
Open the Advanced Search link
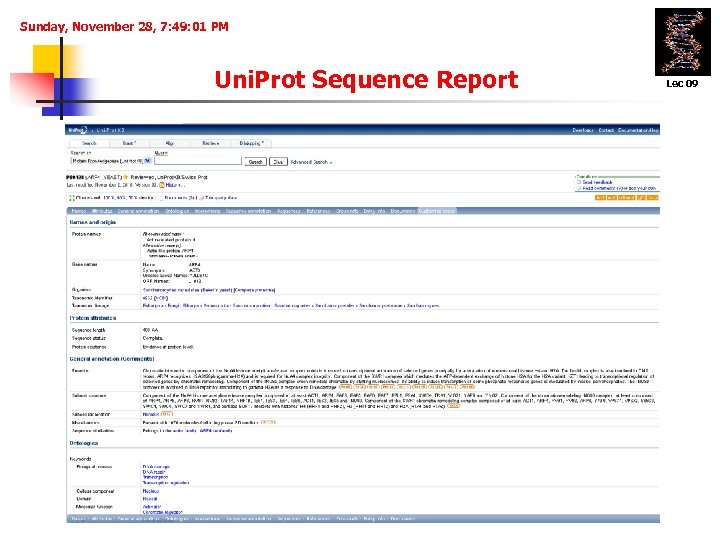tap(311, 162)
